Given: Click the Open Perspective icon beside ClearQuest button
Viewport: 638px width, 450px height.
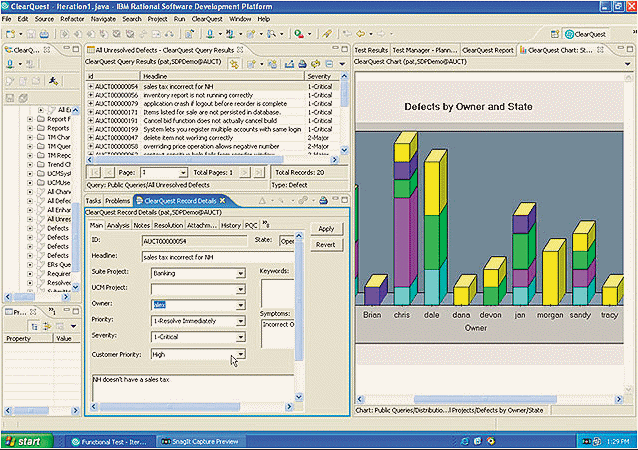Looking at the screenshot, I should [554, 35].
